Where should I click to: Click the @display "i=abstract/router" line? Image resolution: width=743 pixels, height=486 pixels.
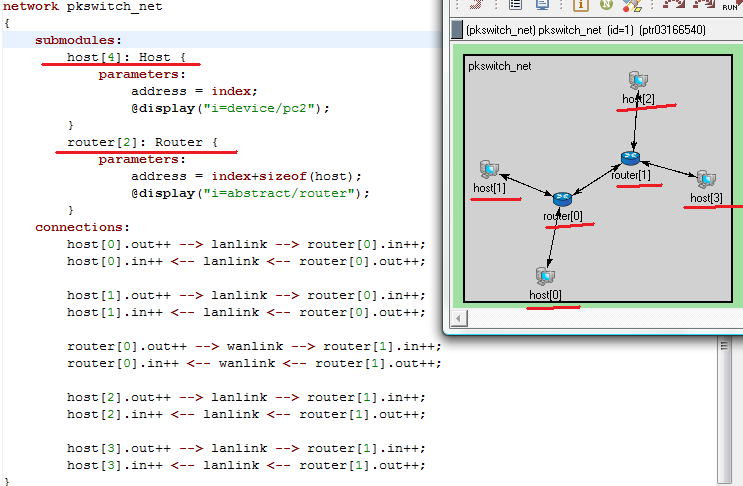(x=250, y=193)
